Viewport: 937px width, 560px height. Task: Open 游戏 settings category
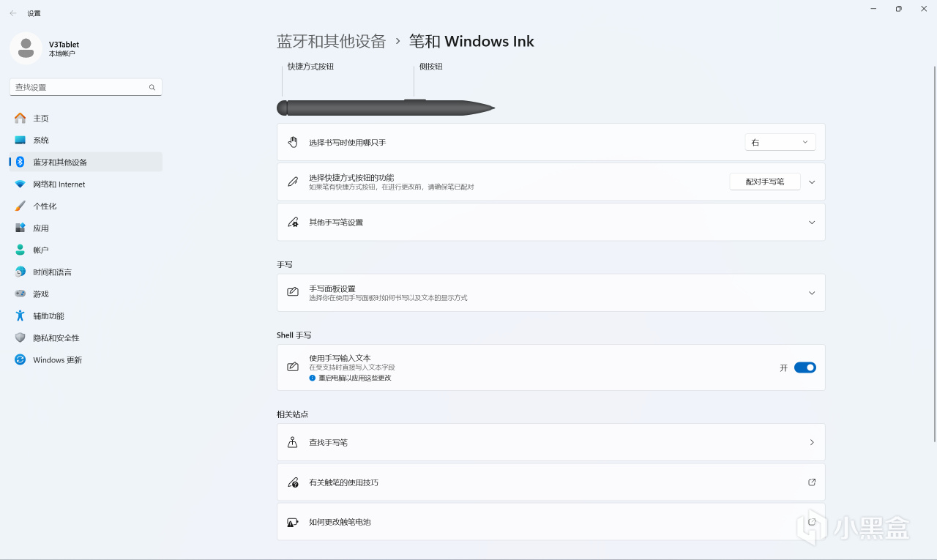coord(86,294)
